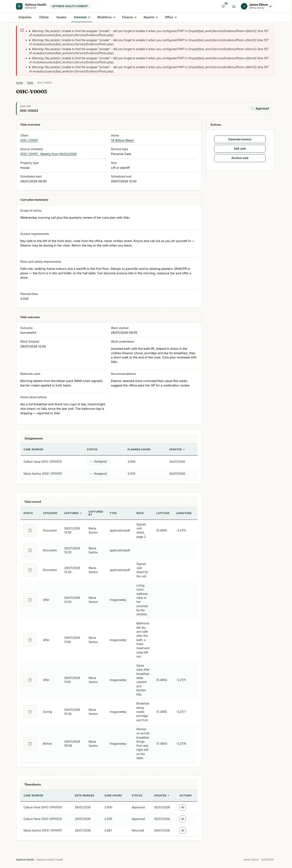Screen dimensions: 292x868
Task: Expand the Office menu
Action: click(x=171, y=17)
